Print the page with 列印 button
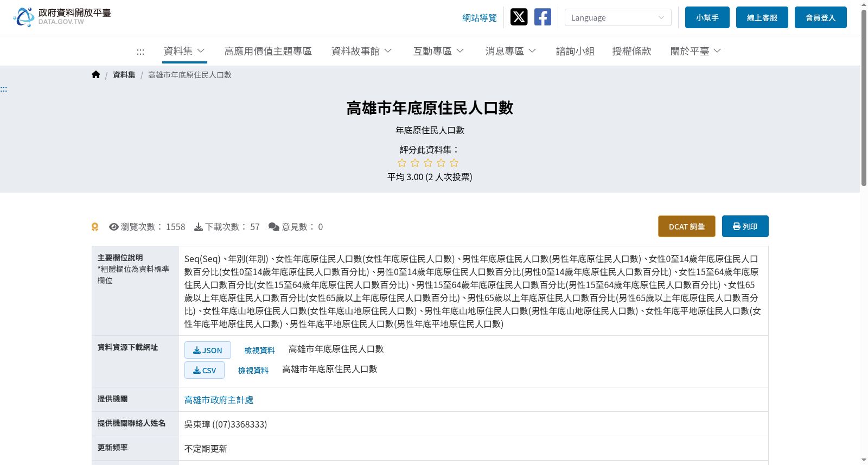Screen dimensions: 868x465 pyautogui.click(x=745, y=226)
